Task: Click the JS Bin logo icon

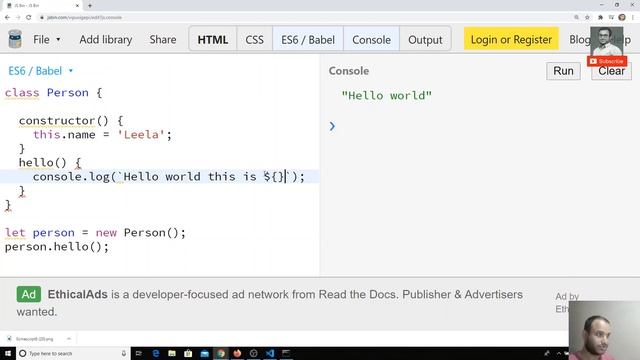Action: click(x=15, y=40)
